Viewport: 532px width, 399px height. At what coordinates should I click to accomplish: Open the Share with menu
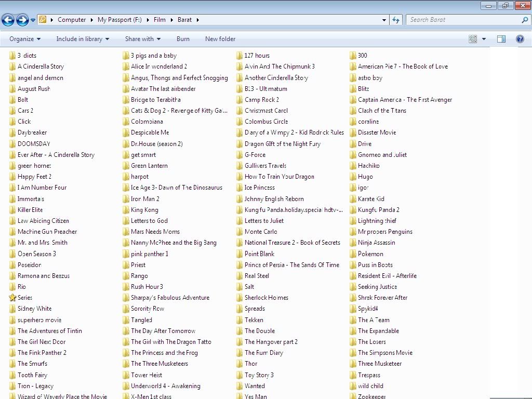[x=143, y=39]
